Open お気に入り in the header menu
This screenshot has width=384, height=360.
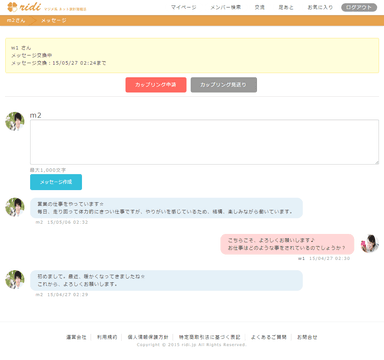pos(320,7)
